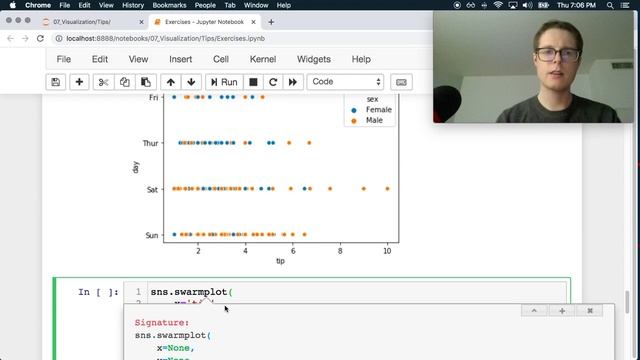The height and width of the screenshot is (360, 640).
Task: Open the Widgets menu
Action: coord(314,59)
